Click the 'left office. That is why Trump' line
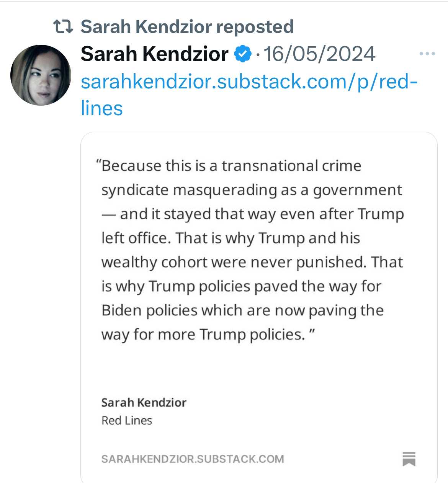This screenshot has height=483, width=448. pyautogui.click(x=231, y=238)
